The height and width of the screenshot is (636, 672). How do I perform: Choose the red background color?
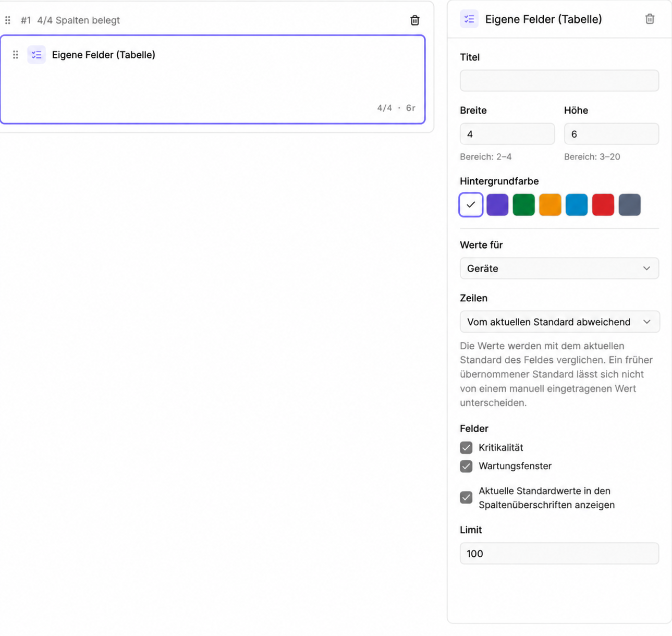click(x=603, y=205)
